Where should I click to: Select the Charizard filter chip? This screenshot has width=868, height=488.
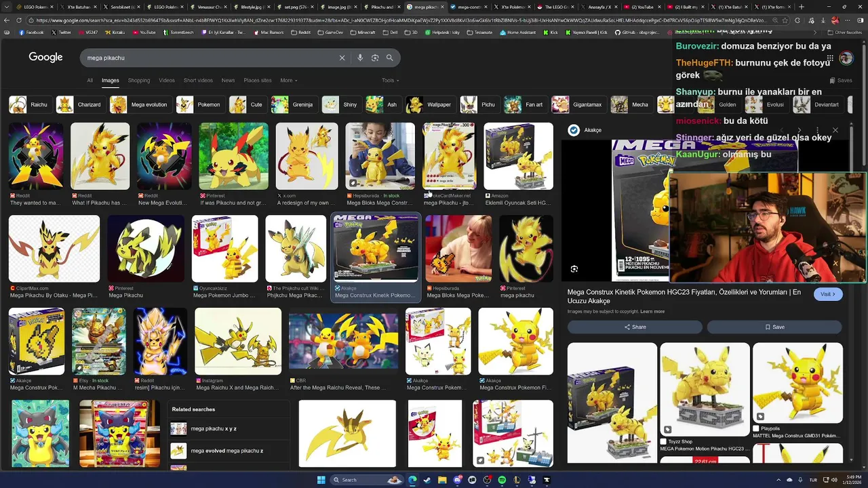79,104
